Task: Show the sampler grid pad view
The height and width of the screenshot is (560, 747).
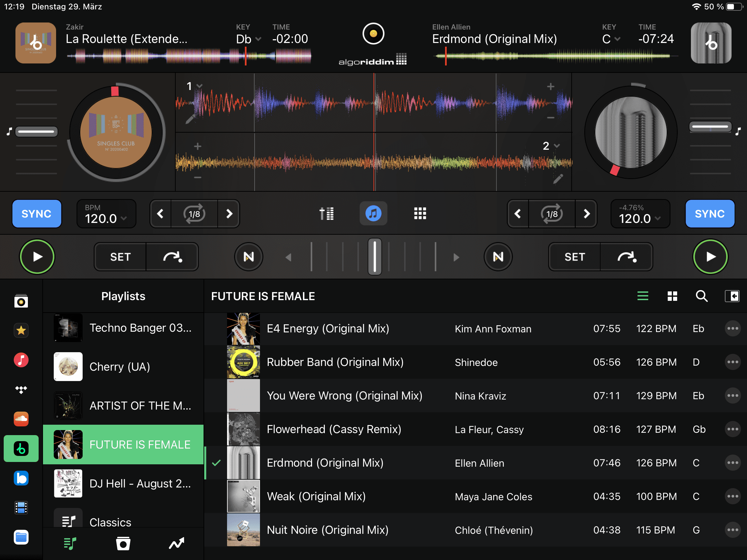Action: [x=420, y=214]
